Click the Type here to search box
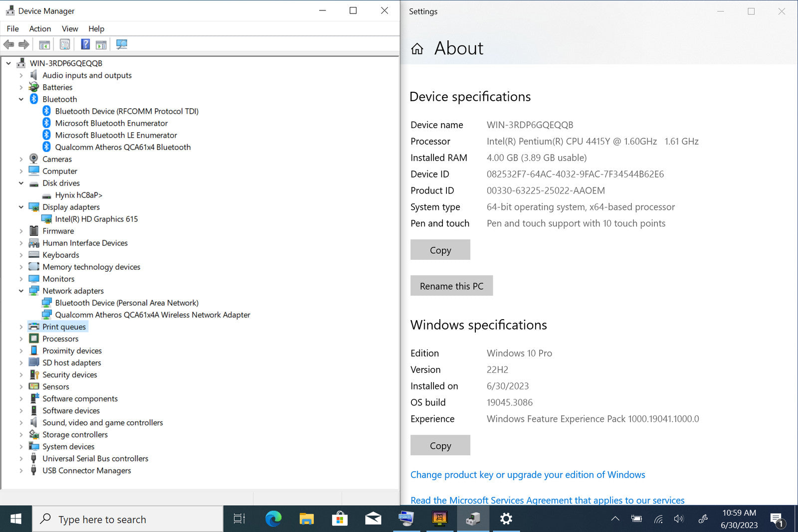 pyautogui.click(x=128, y=519)
